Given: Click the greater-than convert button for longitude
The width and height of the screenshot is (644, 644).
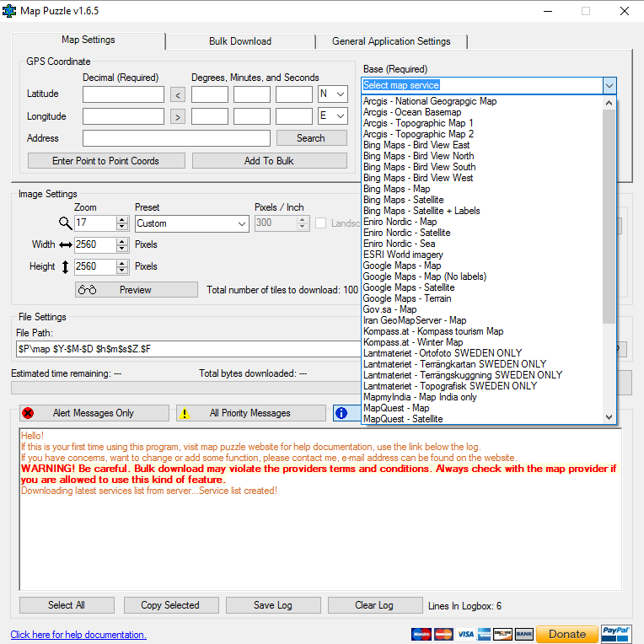Looking at the screenshot, I should (177, 117).
